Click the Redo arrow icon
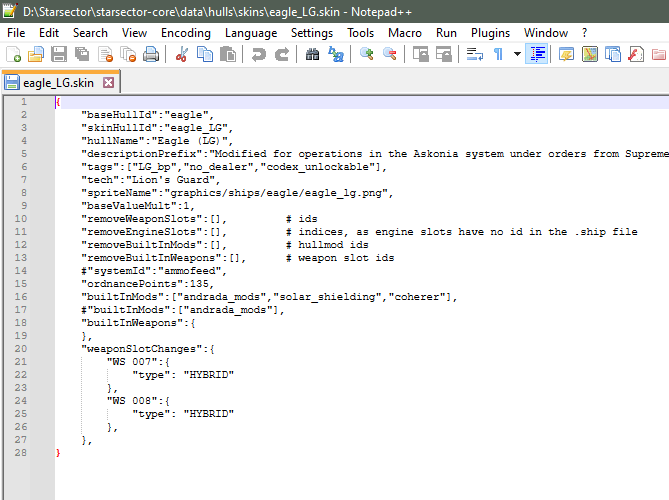Screen dimensions: 669x500 [x=282, y=55]
